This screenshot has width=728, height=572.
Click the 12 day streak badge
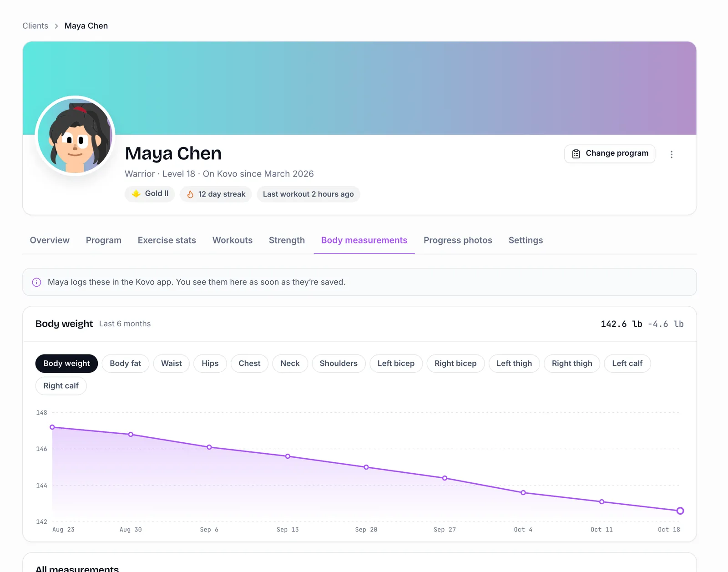click(216, 194)
